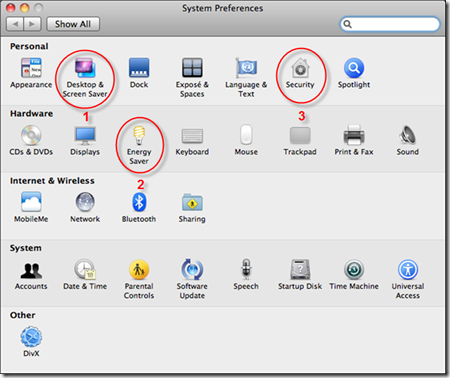Screen dimensions: 450x378
Task: Open Universal Access preferences
Action: point(408,279)
